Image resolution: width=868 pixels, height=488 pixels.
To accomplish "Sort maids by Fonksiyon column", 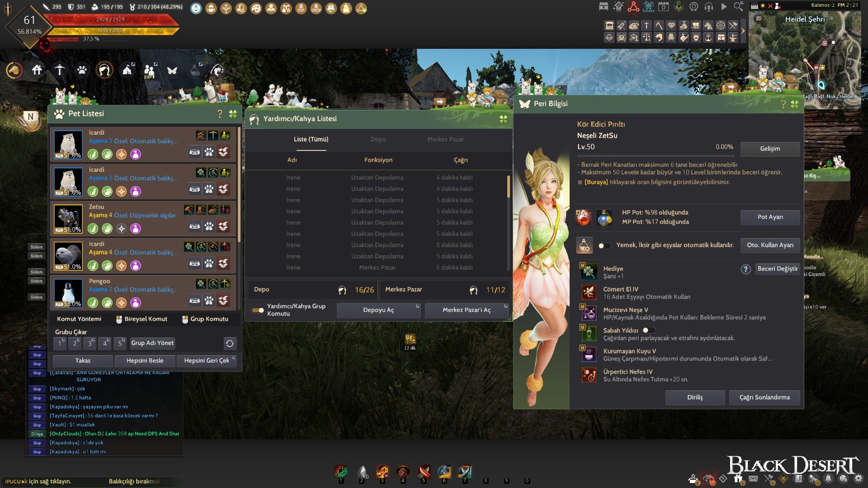I will point(378,160).
